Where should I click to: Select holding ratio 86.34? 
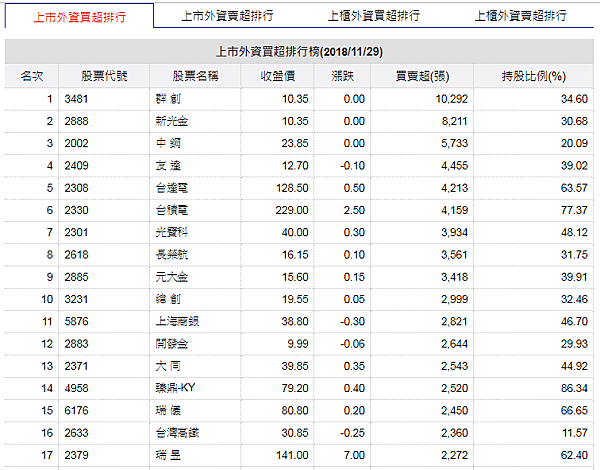[574, 388]
